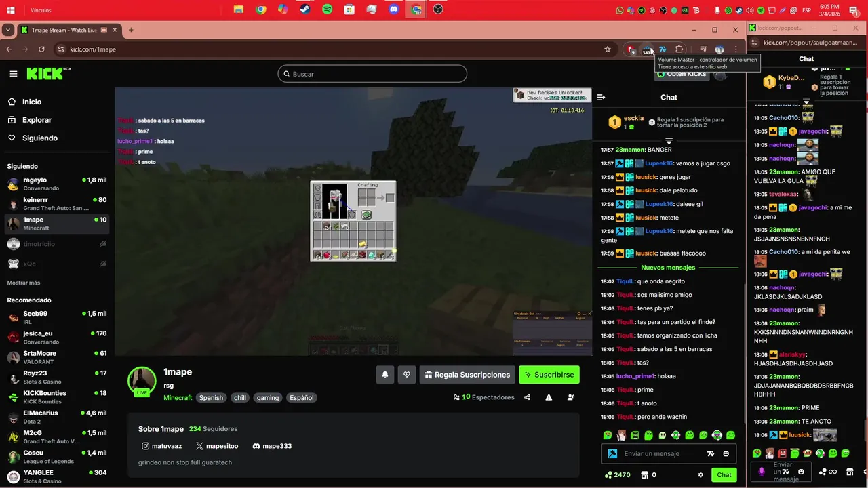Open Chrome tab search dropdown chevron
The height and width of the screenshot is (488, 868).
point(7,30)
